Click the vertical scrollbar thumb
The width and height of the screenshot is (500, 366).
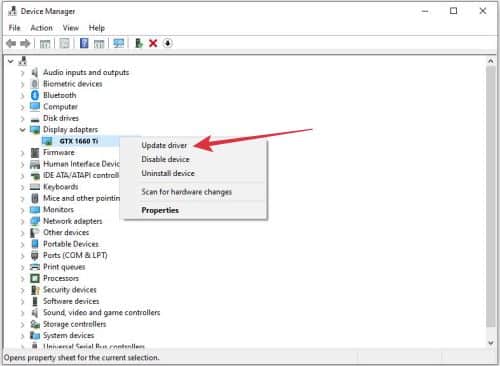click(x=491, y=197)
